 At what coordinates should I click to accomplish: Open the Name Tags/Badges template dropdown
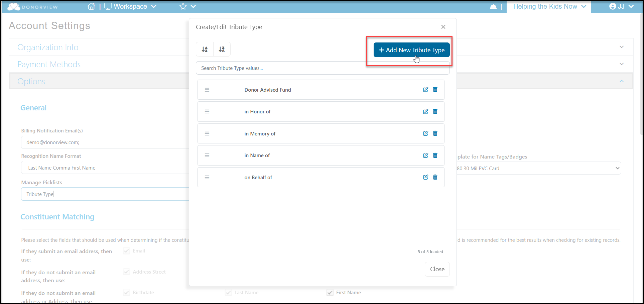pyautogui.click(x=539, y=168)
